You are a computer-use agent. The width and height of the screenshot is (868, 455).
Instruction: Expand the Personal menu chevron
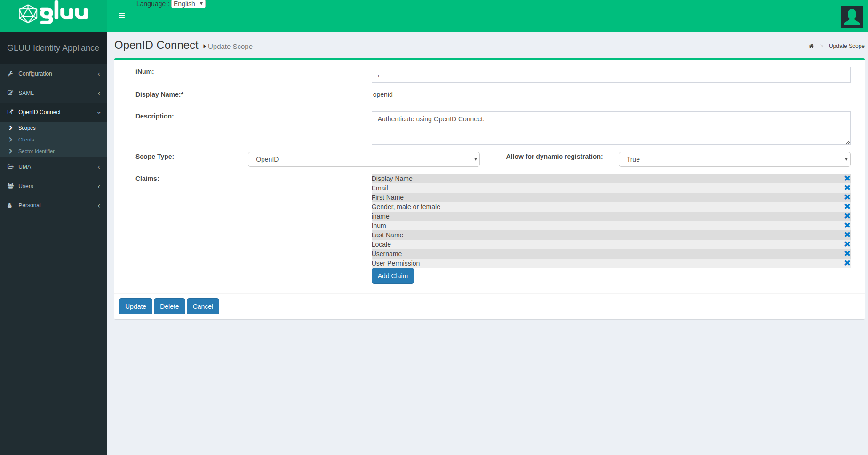pyautogui.click(x=99, y=206)
